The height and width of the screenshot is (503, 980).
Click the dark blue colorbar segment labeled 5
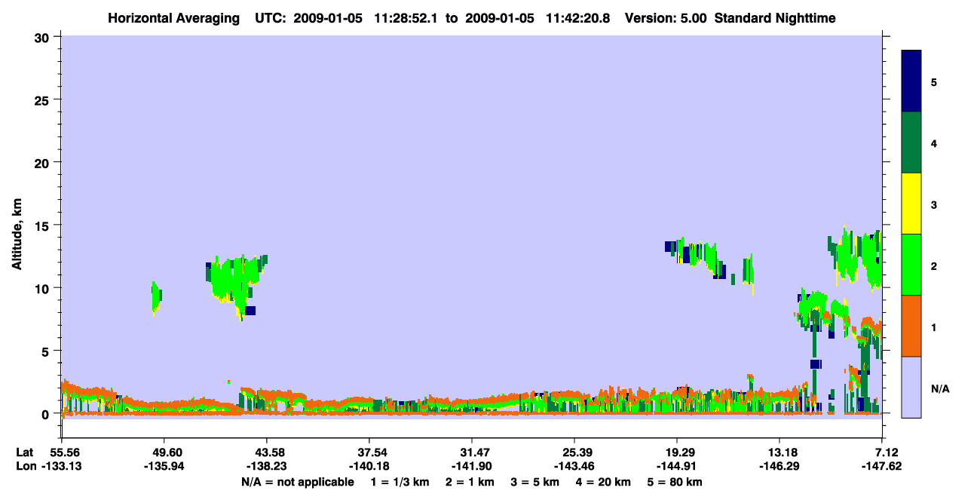[911, 81]
